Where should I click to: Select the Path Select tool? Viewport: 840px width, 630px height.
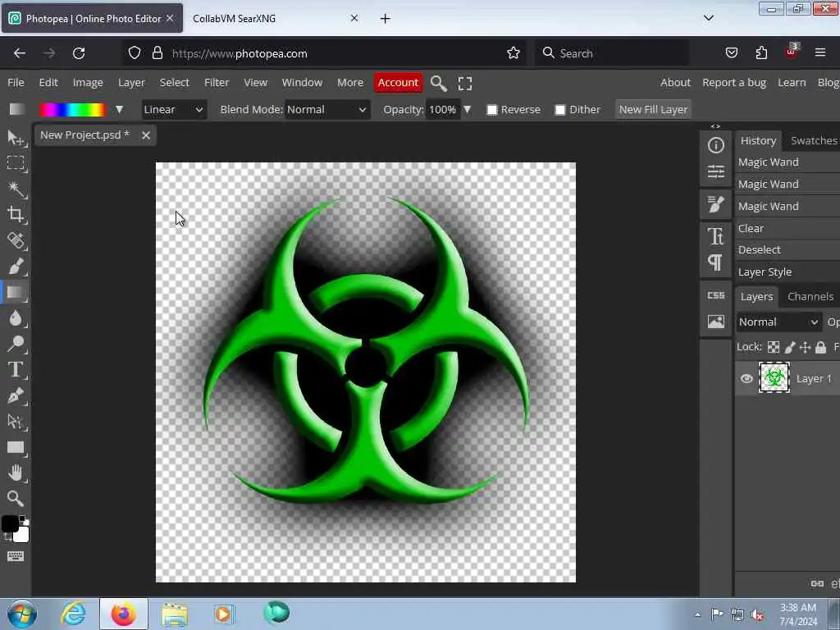[x=16, y=421]
